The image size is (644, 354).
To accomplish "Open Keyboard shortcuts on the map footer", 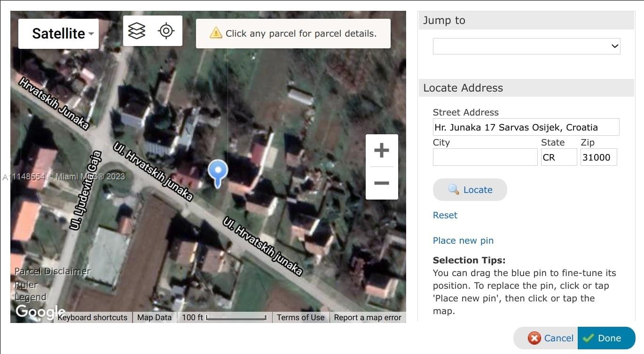I will tap(93, 317).
